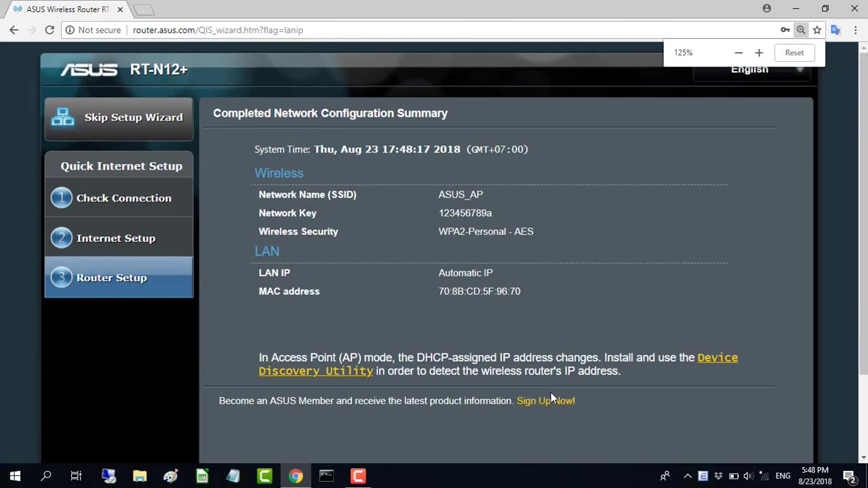Select step 3 Router Setup
The image size is (868, 488).
pyautogui.click(x=119, y=277)
